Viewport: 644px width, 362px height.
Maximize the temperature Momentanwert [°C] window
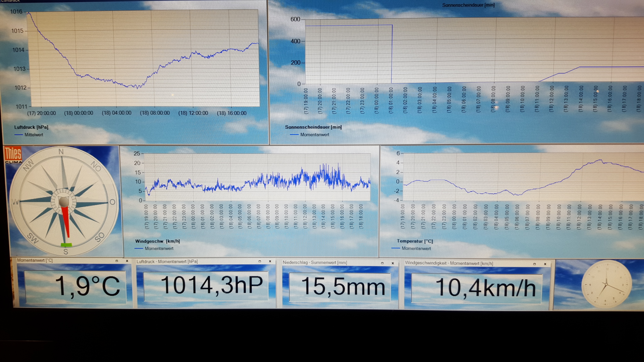pos(117,261)
